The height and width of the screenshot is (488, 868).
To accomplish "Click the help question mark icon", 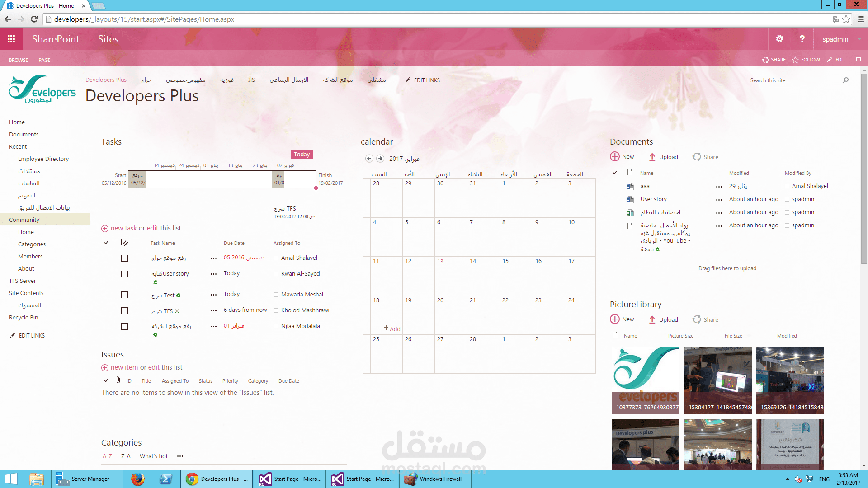I will pos(802,39).
